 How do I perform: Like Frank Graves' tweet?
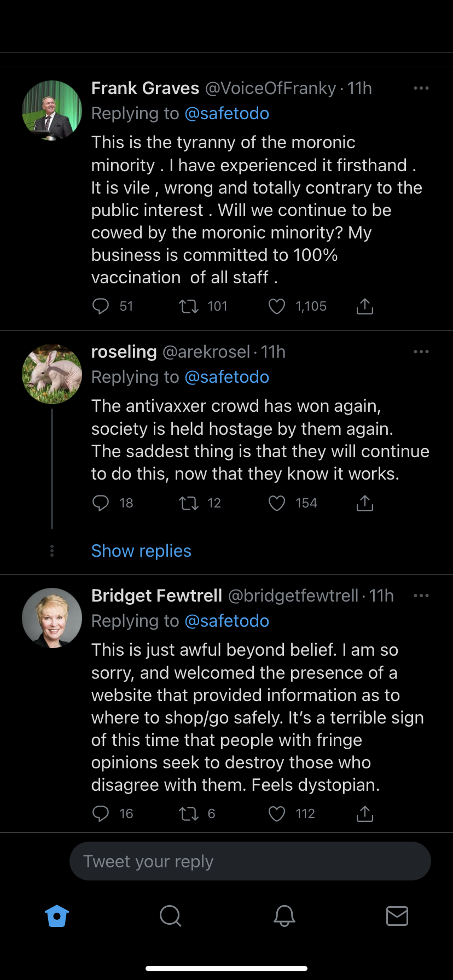coord(277,306)
